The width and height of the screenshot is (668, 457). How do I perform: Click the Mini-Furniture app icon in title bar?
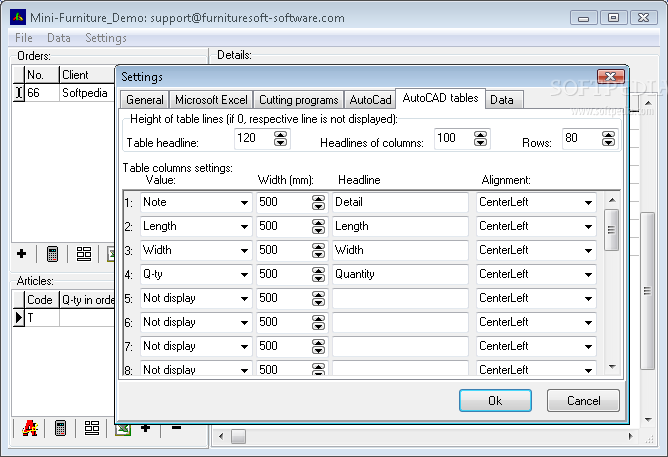(17, 17)
